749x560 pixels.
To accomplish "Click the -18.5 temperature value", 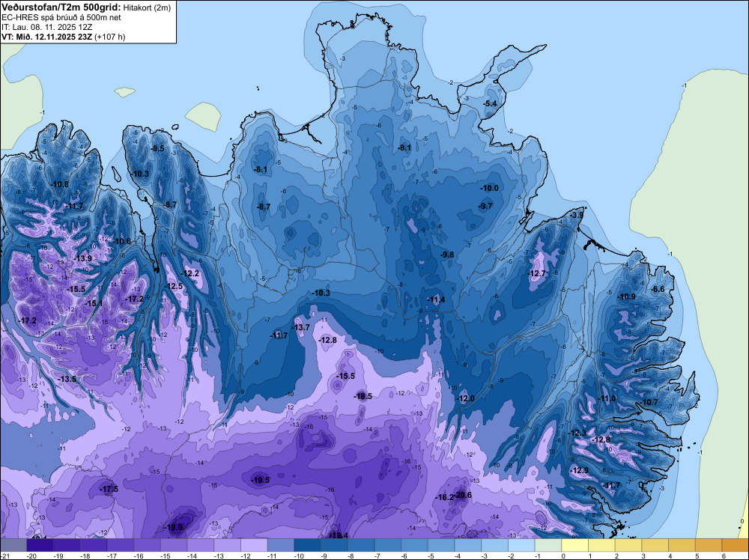I will (x=363, y=396).
